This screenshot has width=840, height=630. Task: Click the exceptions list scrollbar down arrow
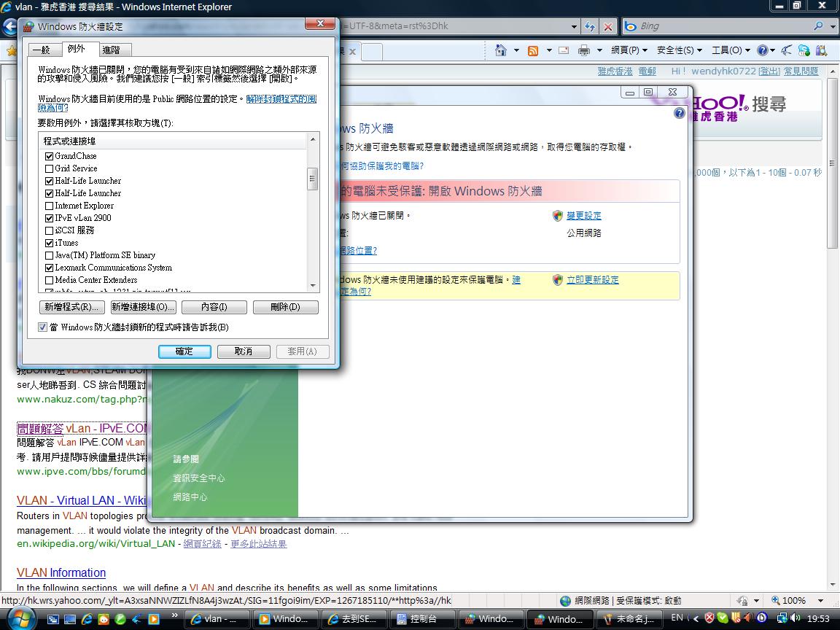pos(313,285)
